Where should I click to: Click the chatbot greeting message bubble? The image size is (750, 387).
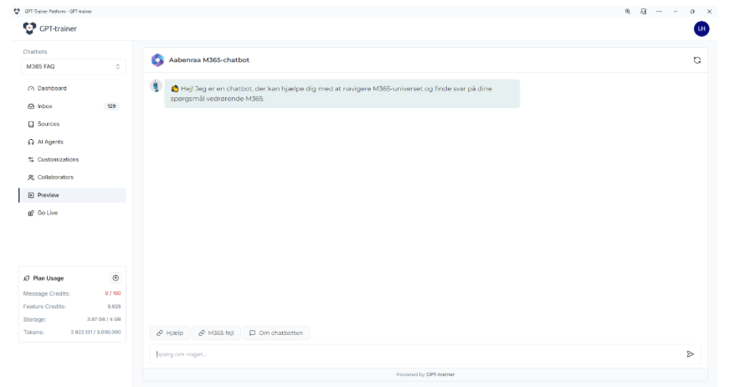(x=342, y=94)
